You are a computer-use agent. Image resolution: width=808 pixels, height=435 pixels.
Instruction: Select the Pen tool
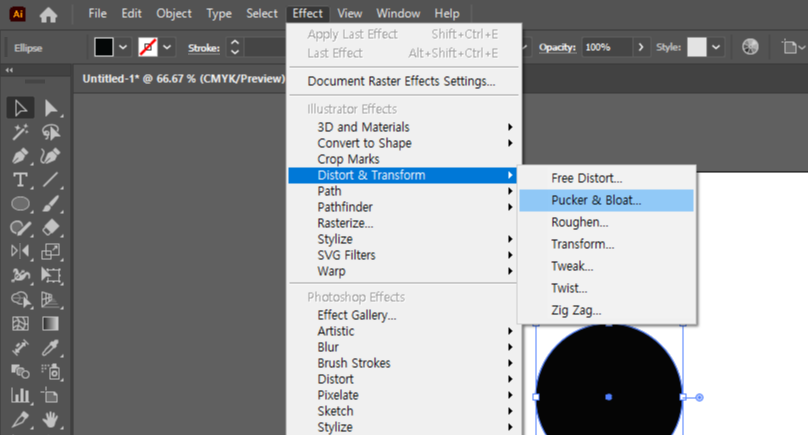click(20, 156)
